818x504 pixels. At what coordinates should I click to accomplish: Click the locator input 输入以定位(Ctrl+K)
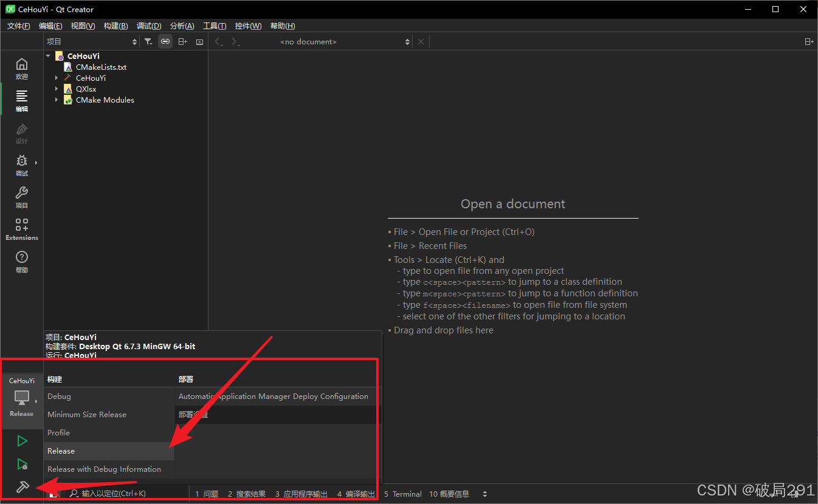pyautogui.click(x=126, y=494)
